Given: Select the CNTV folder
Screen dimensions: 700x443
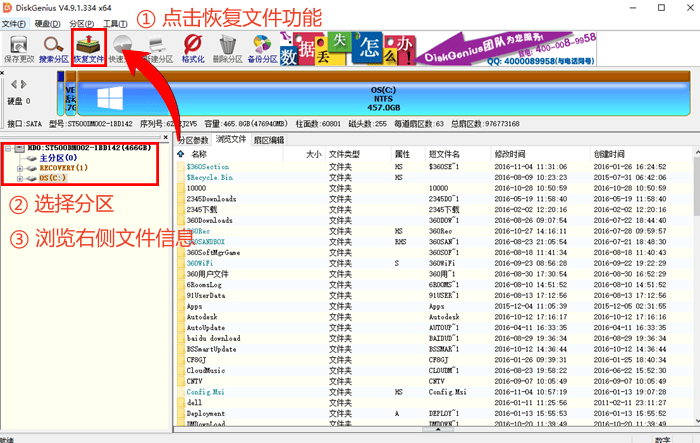Looking at the screenshot, I should [194, 381].
